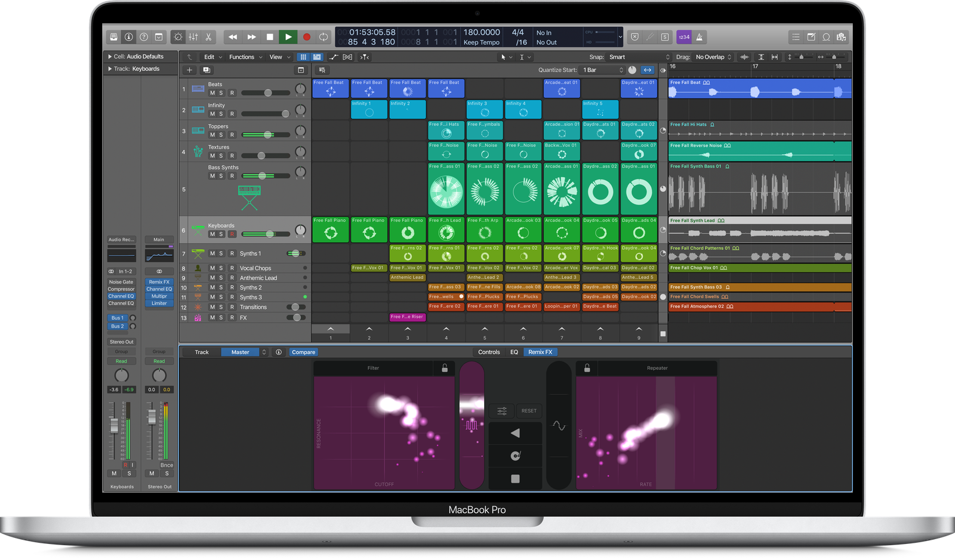Open the Loop Browser
This screenshot has height=560, width=955.
826,37
